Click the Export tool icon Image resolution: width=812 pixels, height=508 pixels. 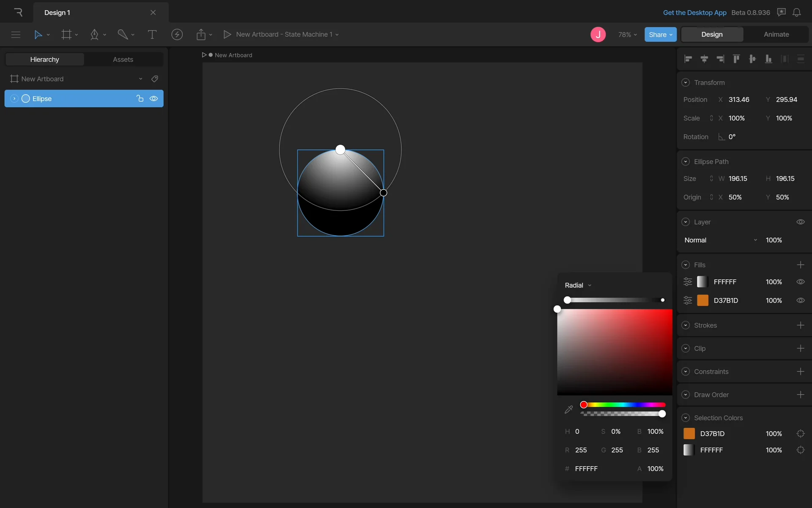pyautogui.click(x=201, y=34)
